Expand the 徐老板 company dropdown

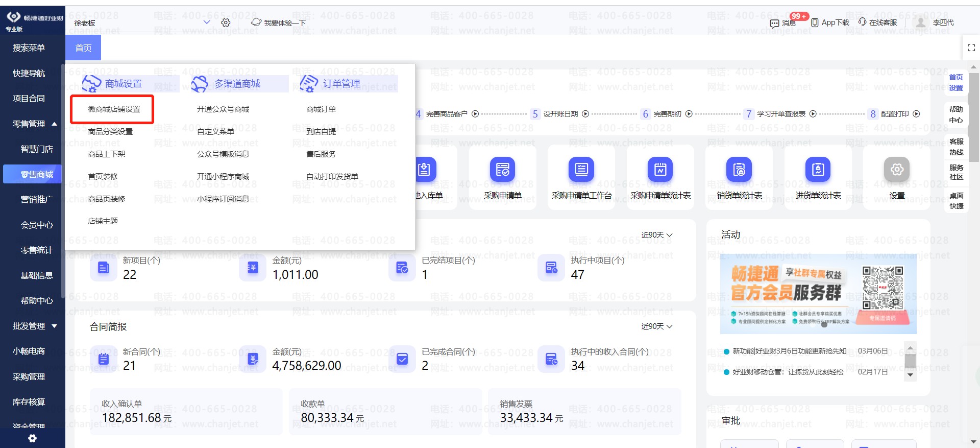coord(207,22)
